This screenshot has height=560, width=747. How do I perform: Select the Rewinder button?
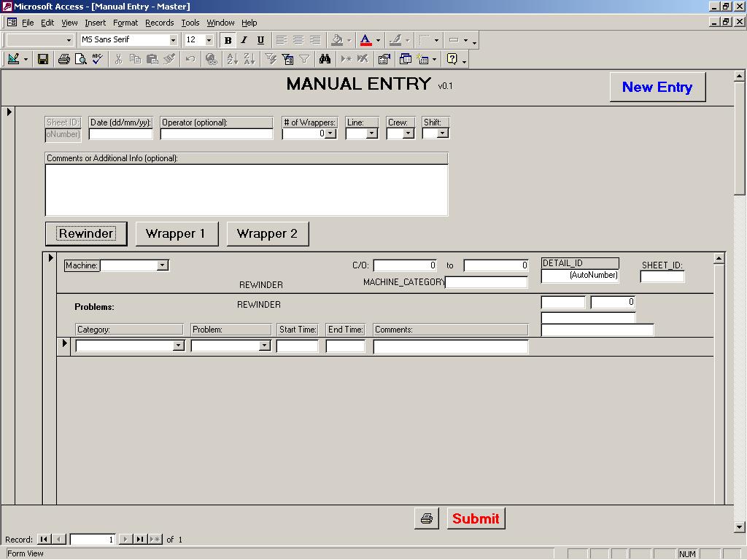point(86,234)
